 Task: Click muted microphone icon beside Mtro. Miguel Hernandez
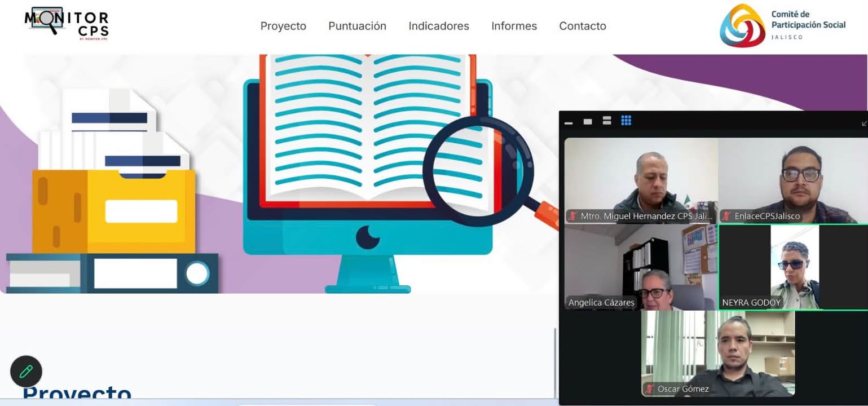[x=573, y=216]
